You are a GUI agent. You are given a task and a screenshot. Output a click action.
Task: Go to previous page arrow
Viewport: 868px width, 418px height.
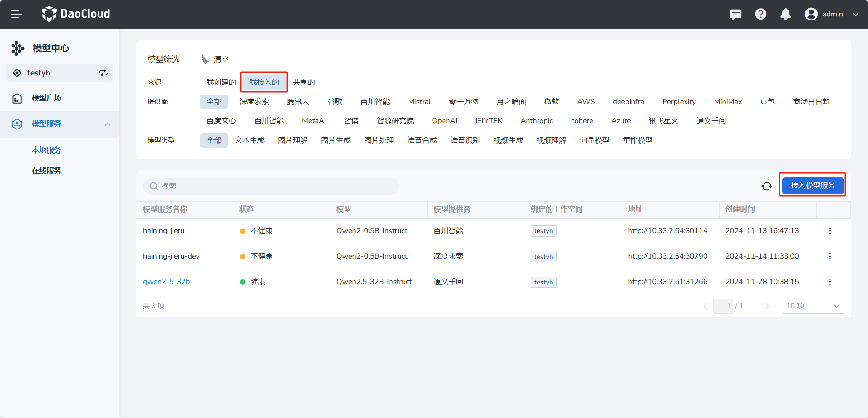[x=705, y=306]
